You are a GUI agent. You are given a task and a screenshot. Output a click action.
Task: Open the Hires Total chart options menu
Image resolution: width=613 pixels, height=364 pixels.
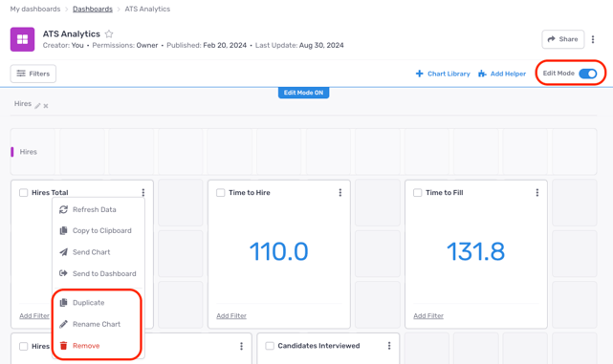click(x=143, y=193)
